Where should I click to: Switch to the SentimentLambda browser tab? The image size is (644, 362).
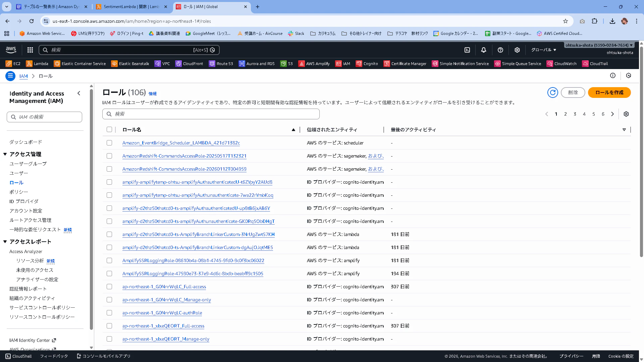tap(131, 7)
